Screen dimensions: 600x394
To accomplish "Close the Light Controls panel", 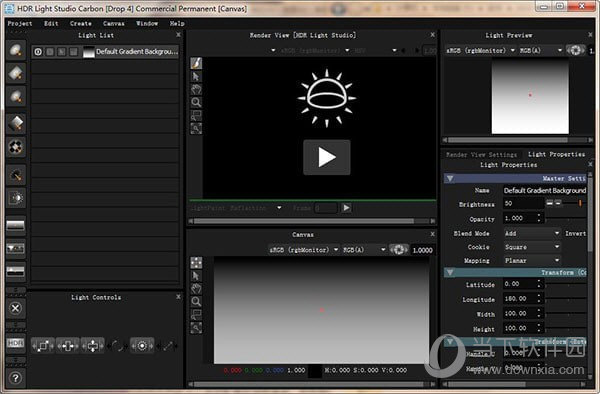I will (178, 297).
